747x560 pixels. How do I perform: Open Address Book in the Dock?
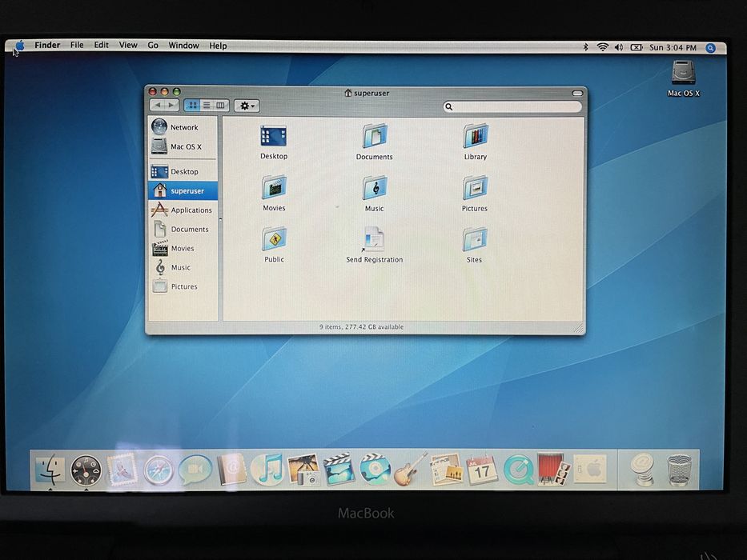click(x=231, y=470)
